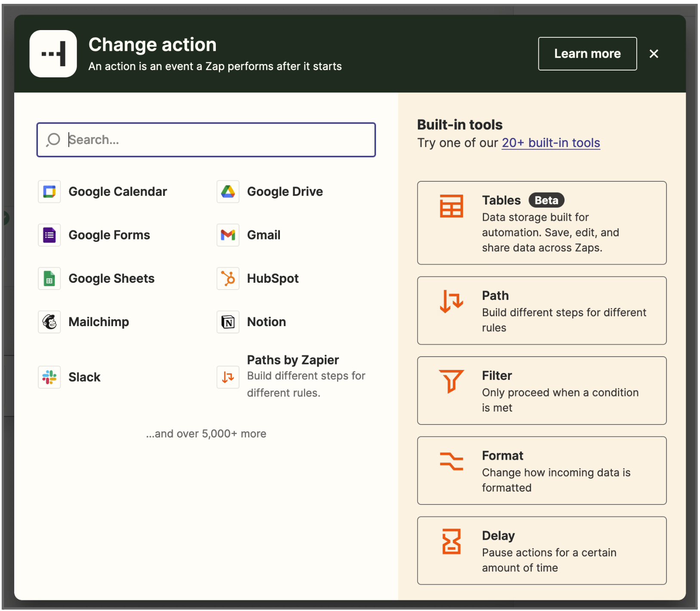Click the Format wavy lines icon
The image size is (700, 611).
[x=451, y=461]
